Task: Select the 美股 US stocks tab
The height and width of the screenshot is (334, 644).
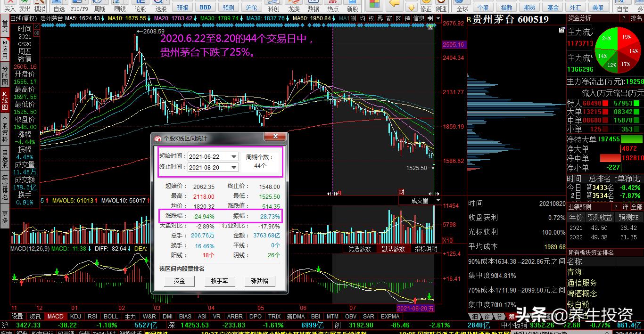Action: [x=598, y=8]
